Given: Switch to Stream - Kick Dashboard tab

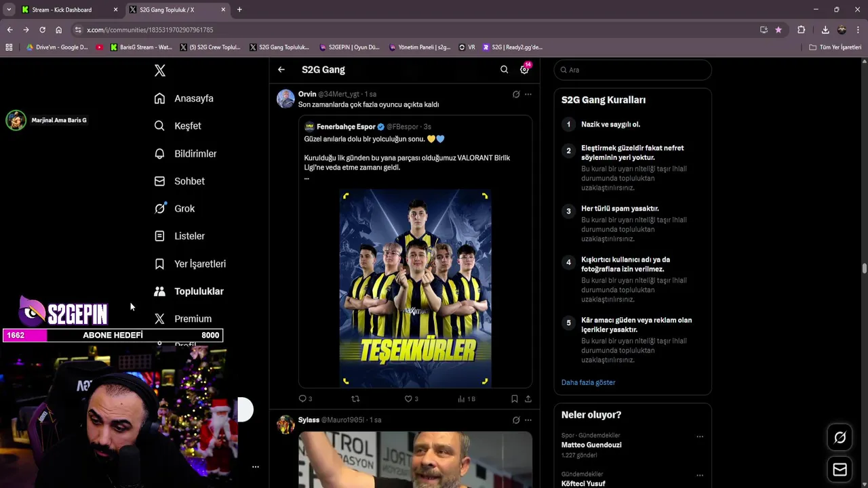Looking at the screenshot, I should (68, 9).
